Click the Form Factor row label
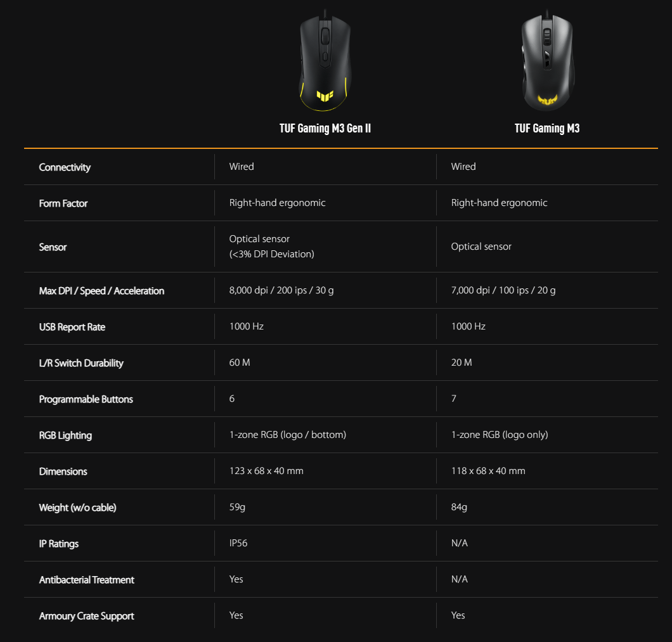Viewport: 672px width, 642px height. click(63, 203)
